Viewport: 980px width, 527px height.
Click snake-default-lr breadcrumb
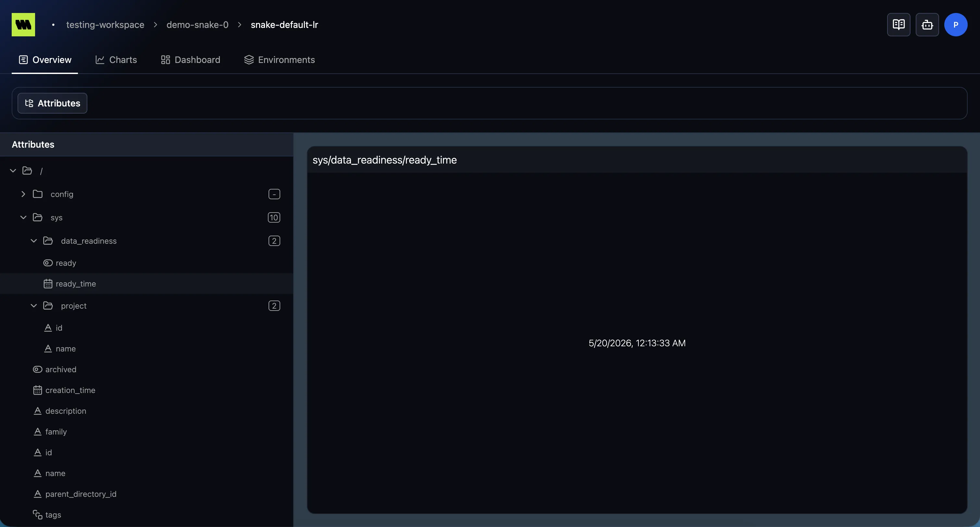[x=284, y=25]
